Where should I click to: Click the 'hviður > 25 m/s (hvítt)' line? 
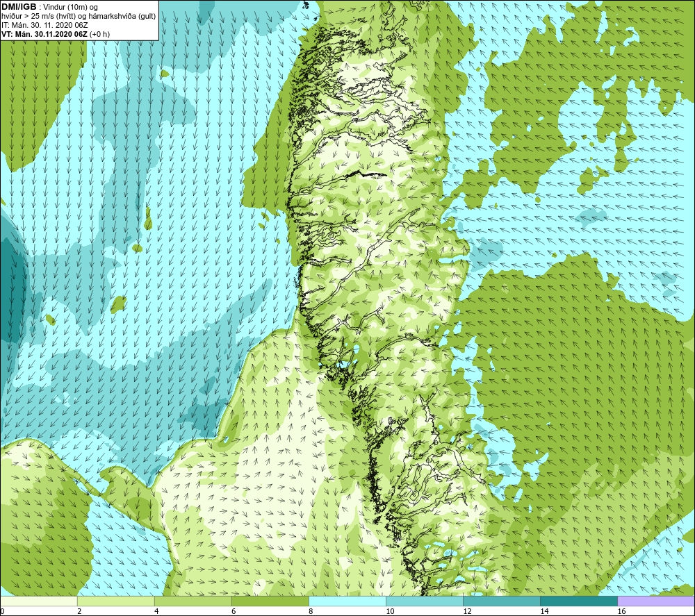pyautogui.click(x=39, y=17)
